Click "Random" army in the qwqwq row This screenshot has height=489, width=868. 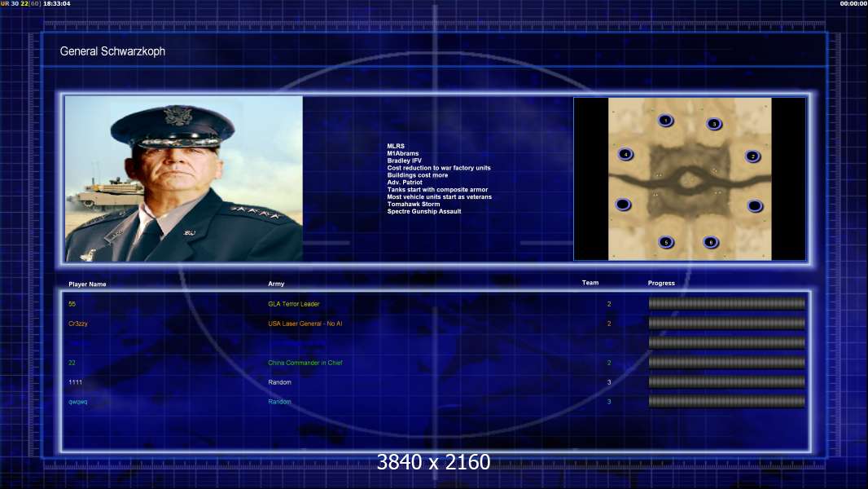coord(279,402)
